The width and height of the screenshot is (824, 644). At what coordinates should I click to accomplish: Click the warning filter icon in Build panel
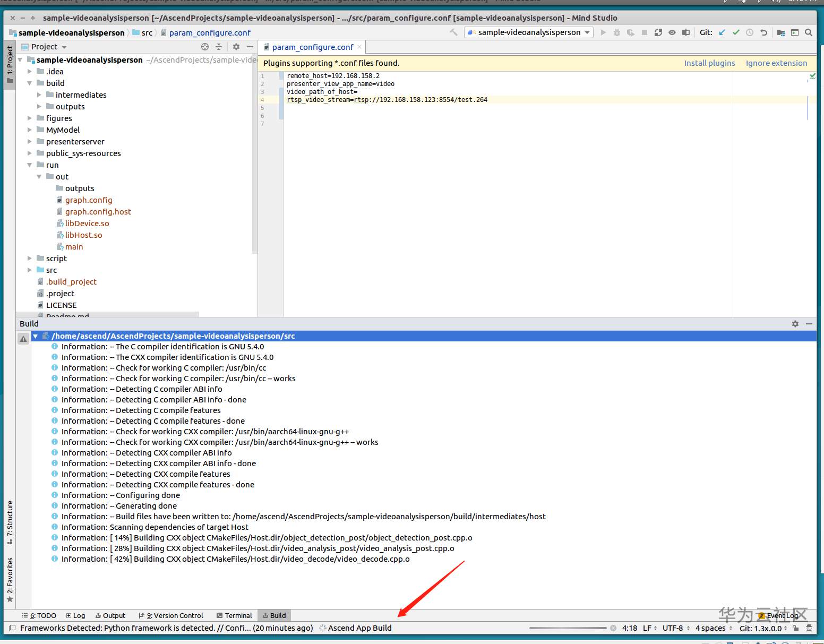(x=23, y=339)
